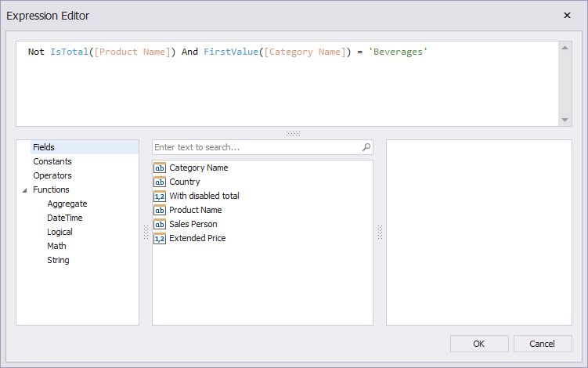
Task: Select the Operators category
Action: coord(52,175)
